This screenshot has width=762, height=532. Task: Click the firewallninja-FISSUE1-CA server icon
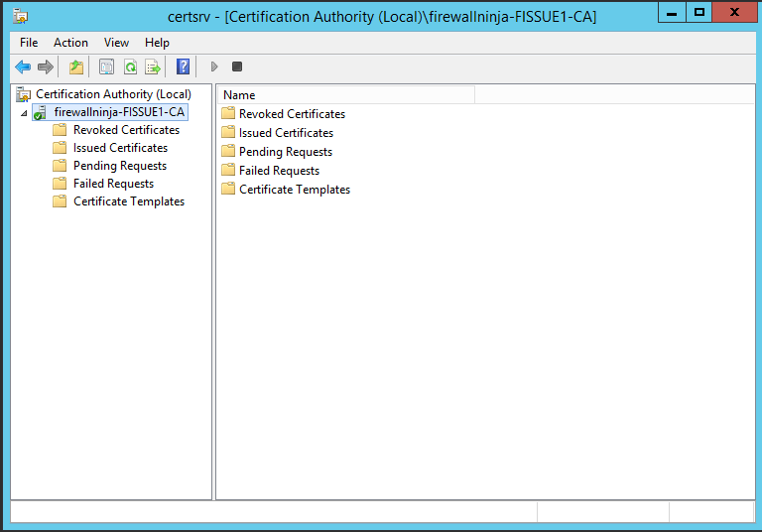(x=41, y=112)
